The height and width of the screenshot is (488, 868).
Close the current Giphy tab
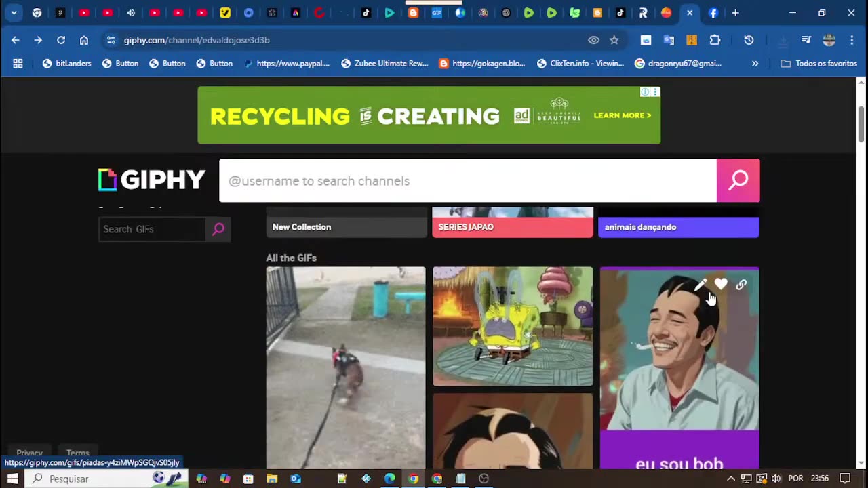690,13
